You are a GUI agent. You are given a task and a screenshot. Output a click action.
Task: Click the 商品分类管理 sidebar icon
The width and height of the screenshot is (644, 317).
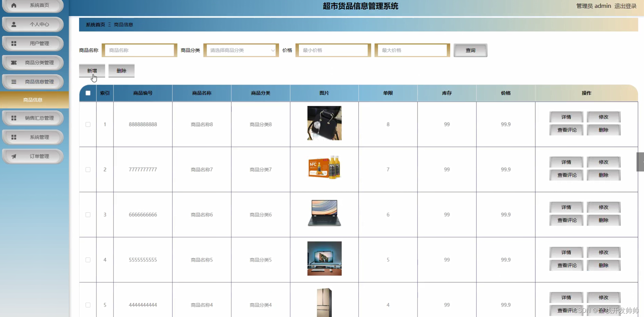pos(14,63)
